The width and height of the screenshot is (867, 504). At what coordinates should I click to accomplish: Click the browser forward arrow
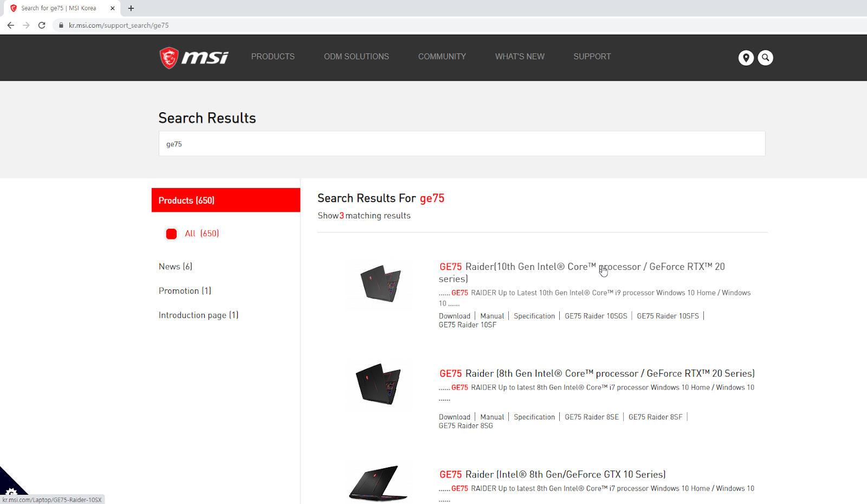[x=26, y=25]
